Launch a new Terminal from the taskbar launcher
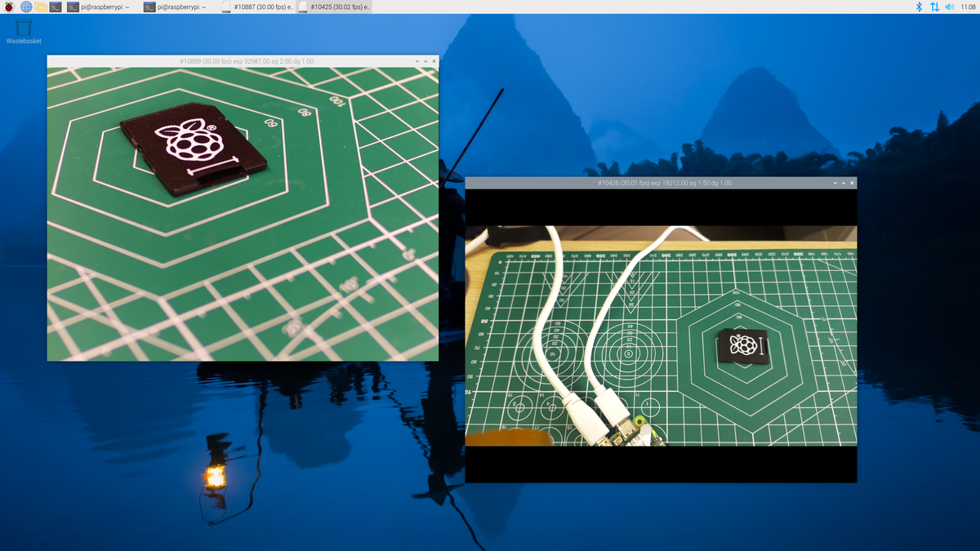 click(54, 7)
